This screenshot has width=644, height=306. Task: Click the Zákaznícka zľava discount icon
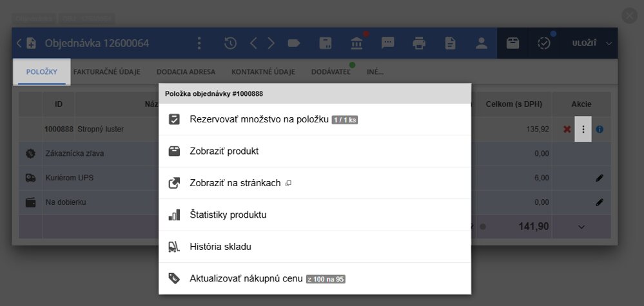tap(30, 153)
